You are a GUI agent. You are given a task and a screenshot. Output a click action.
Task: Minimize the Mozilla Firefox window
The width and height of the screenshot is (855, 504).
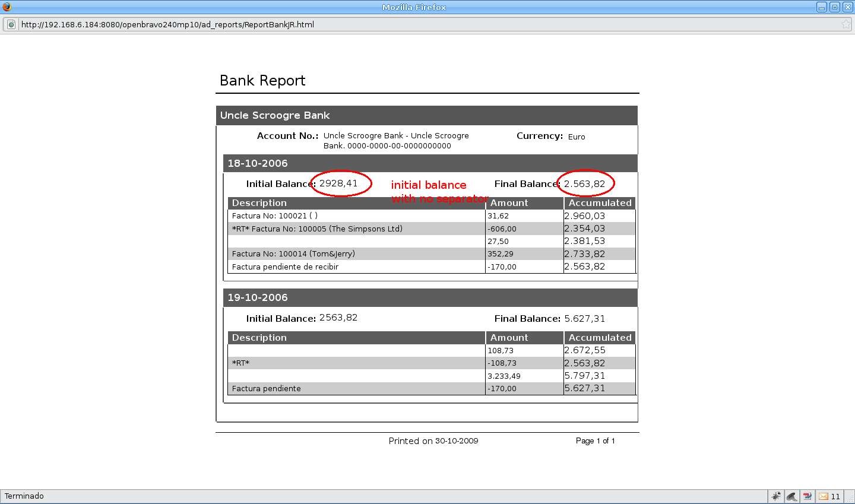(x=822, y=7)
